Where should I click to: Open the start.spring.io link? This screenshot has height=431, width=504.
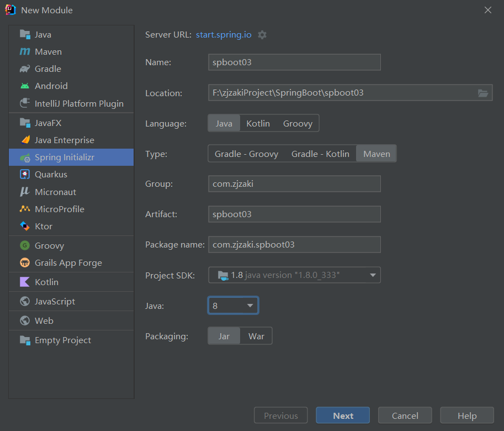point(224,34)
